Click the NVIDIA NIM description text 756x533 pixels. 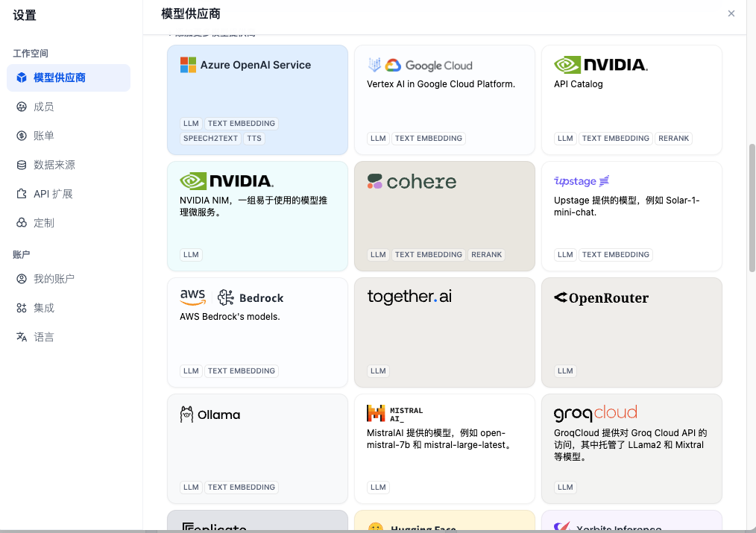pos(253,206)
